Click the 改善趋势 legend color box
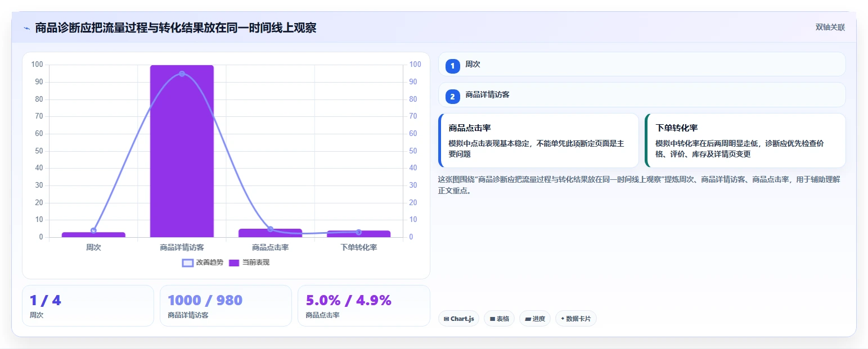The image size is (868, 349). coord(187,263)
